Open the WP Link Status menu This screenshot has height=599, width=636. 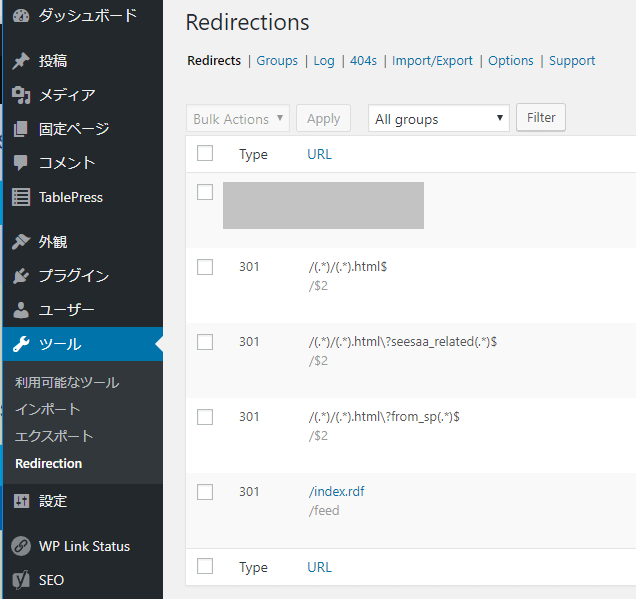coord(84,546)
